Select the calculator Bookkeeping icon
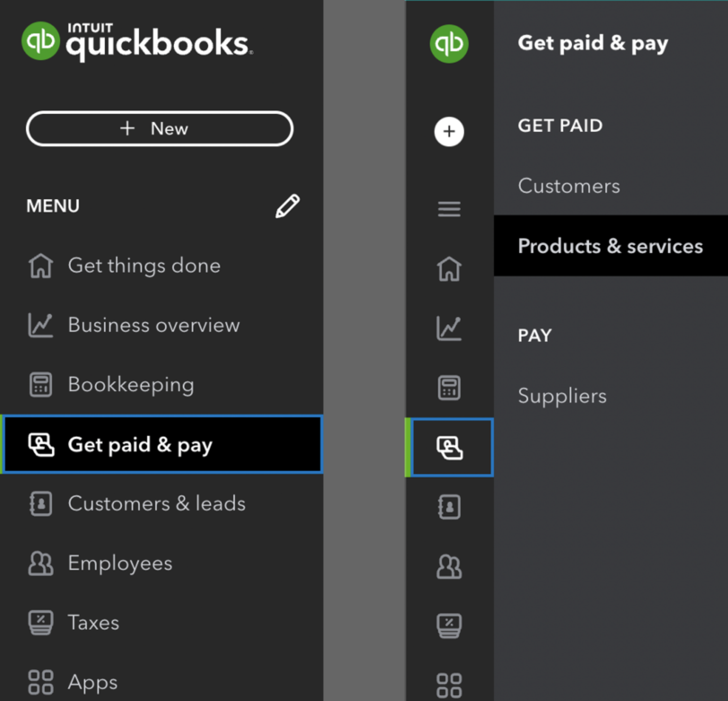This screenshot has height=701, width=728. 449,387
